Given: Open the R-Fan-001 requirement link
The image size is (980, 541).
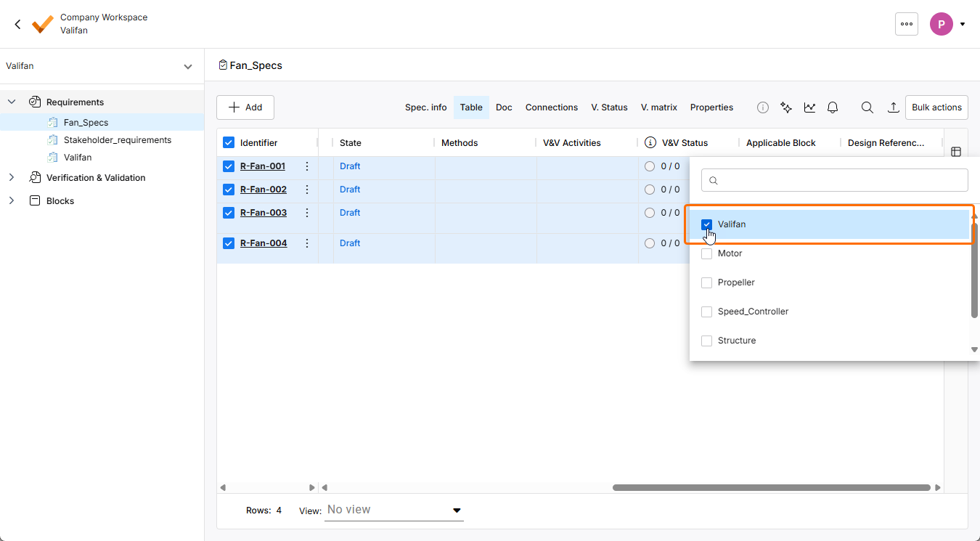Looking at the screenshot, I should (x=263, y=166).
